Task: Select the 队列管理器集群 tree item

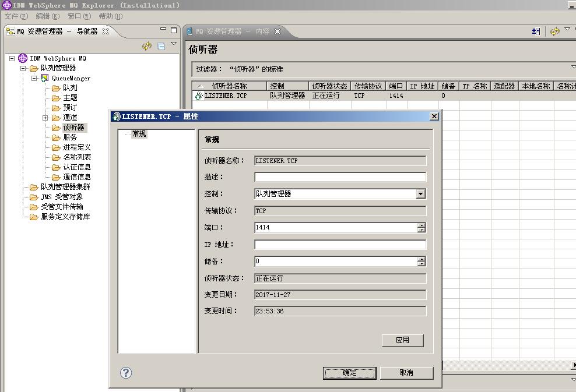Action: pyautogui.click(x=65, y=187)
